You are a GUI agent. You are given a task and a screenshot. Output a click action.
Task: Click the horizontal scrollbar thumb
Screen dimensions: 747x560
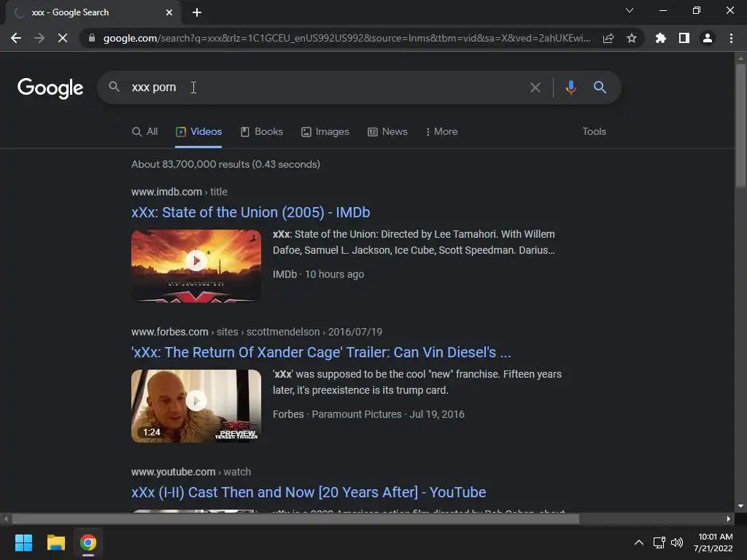295,518
